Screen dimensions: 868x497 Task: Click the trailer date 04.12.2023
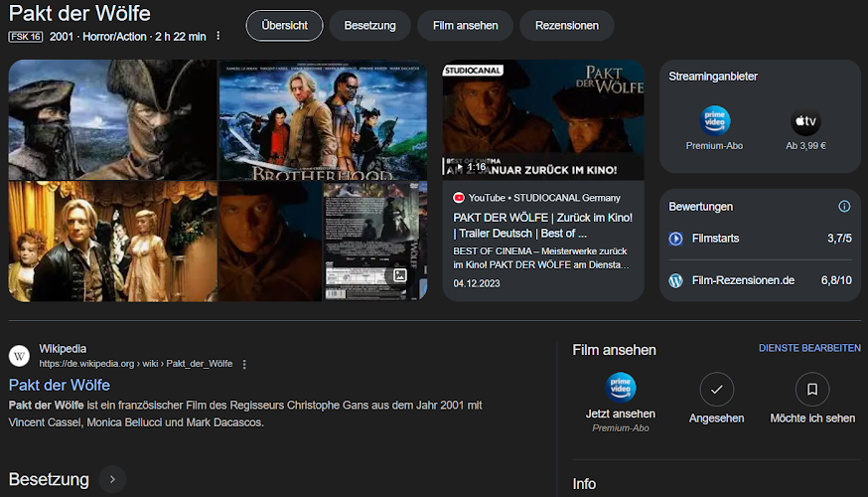[477, 283]
